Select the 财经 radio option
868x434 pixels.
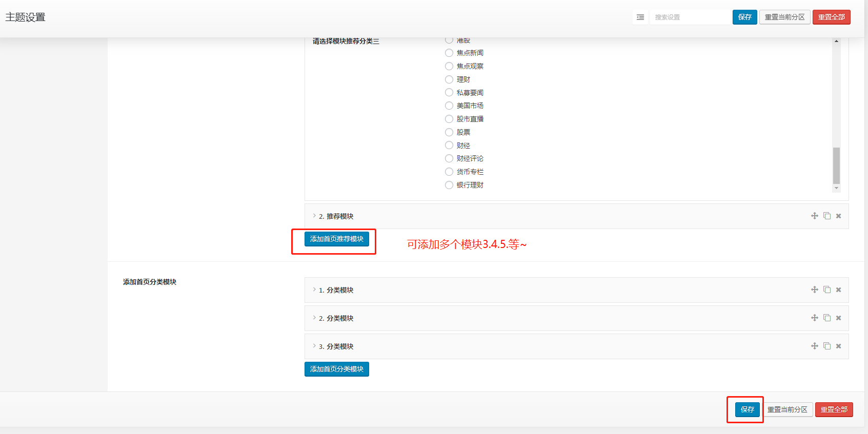tap(449, 145)
